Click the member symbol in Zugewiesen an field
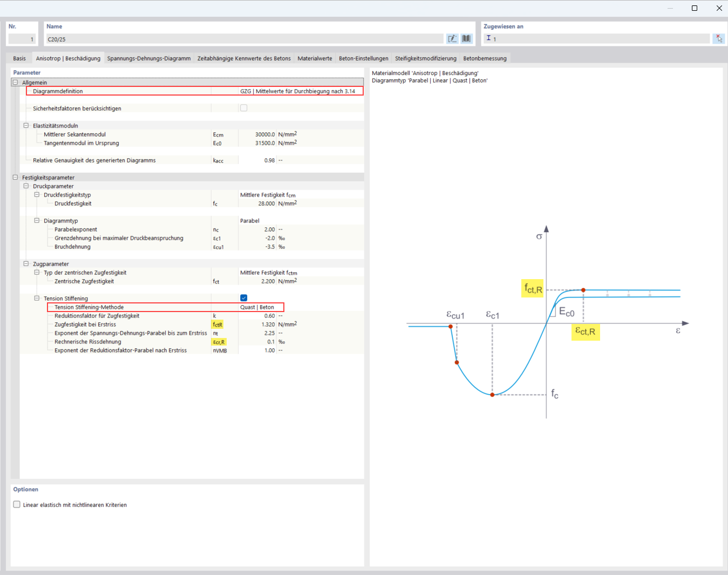728x575 pixels. [489, 38]
